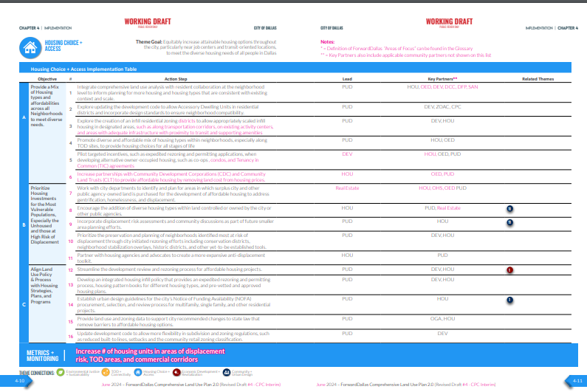Click the navy related theme icon in row 14

pos(509,300)
